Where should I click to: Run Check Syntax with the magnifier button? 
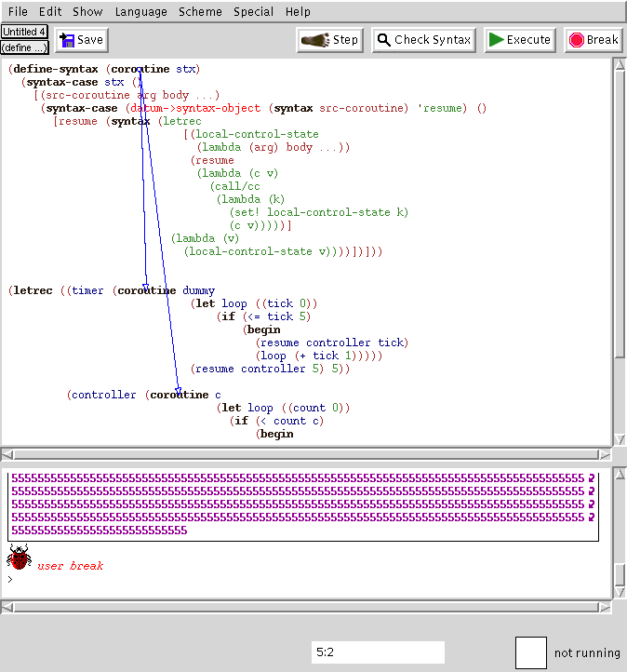(424, 40)
